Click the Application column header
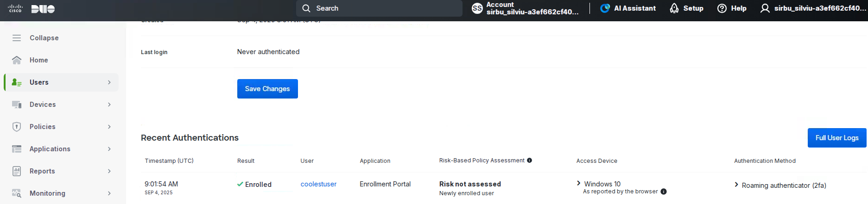This screenshot has width=868, height=204. pos(375,161)
